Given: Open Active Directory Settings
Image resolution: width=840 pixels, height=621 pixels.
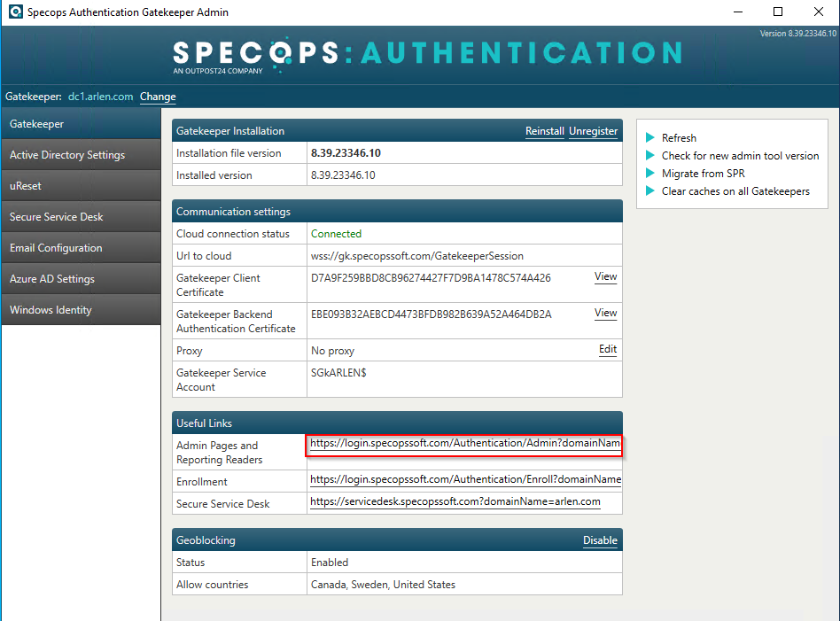Looking at the screenshot, I should [81, 155].
